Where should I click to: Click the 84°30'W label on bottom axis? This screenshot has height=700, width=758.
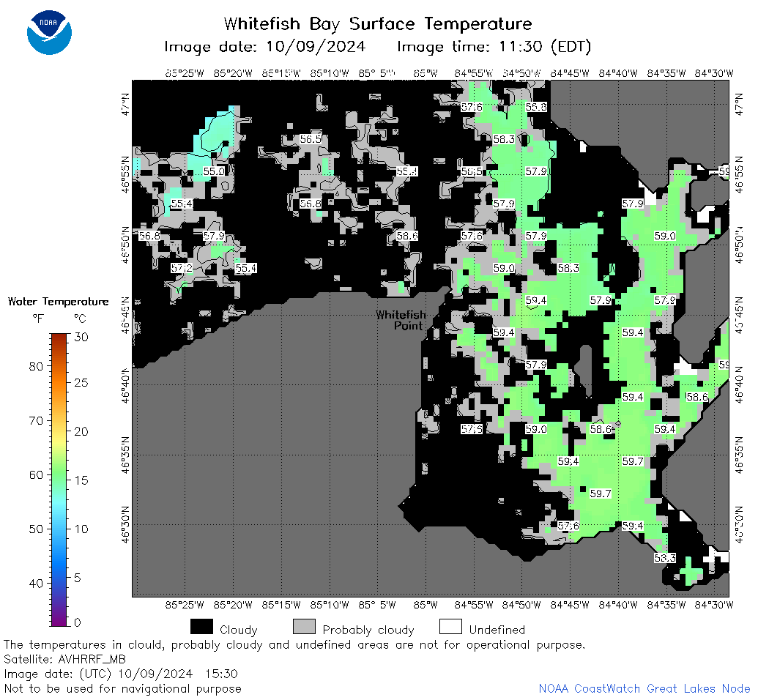point(714,605)
